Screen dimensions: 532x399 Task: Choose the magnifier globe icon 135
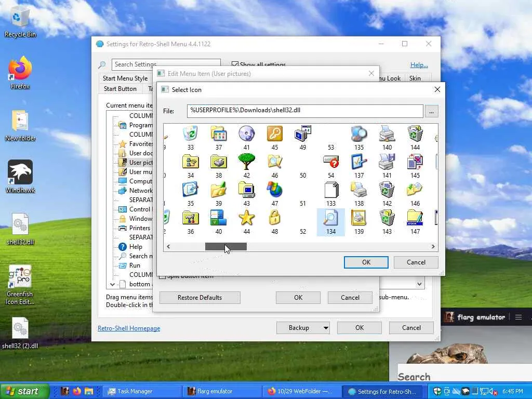[359, 134]
